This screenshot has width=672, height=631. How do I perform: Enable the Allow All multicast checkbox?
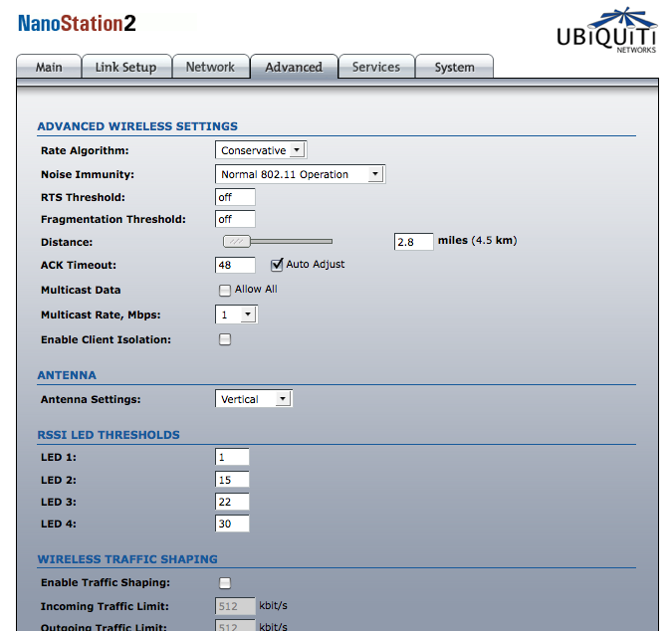(225, 291)
